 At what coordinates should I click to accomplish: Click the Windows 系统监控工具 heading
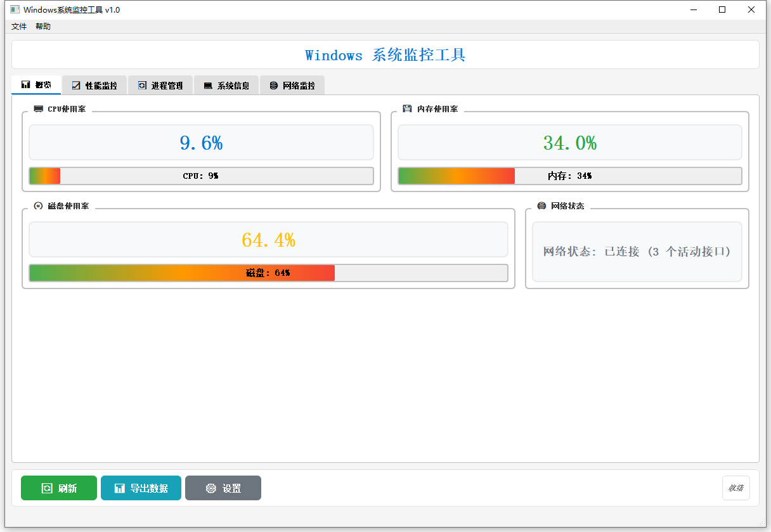click(385, 55)
